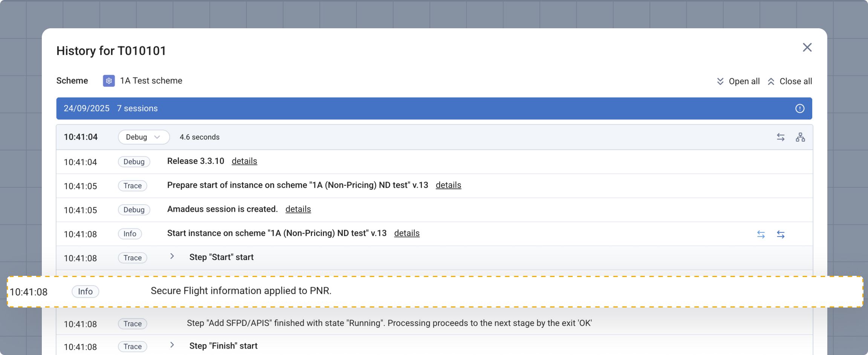Open the Debug level dropdown for the 10:41:04 session
Viewport: 868px width, 355px height.
(x=144, y=137)
